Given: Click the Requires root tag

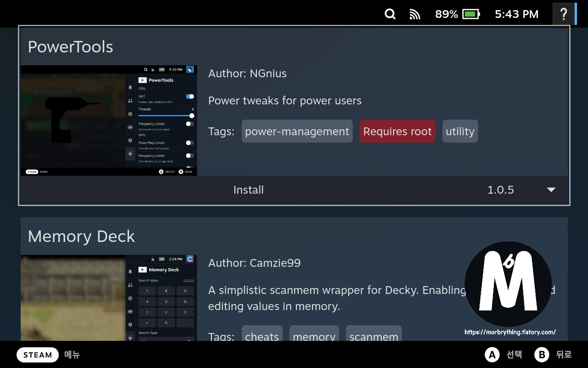Looking at the screenshot, I should [397, 131].
